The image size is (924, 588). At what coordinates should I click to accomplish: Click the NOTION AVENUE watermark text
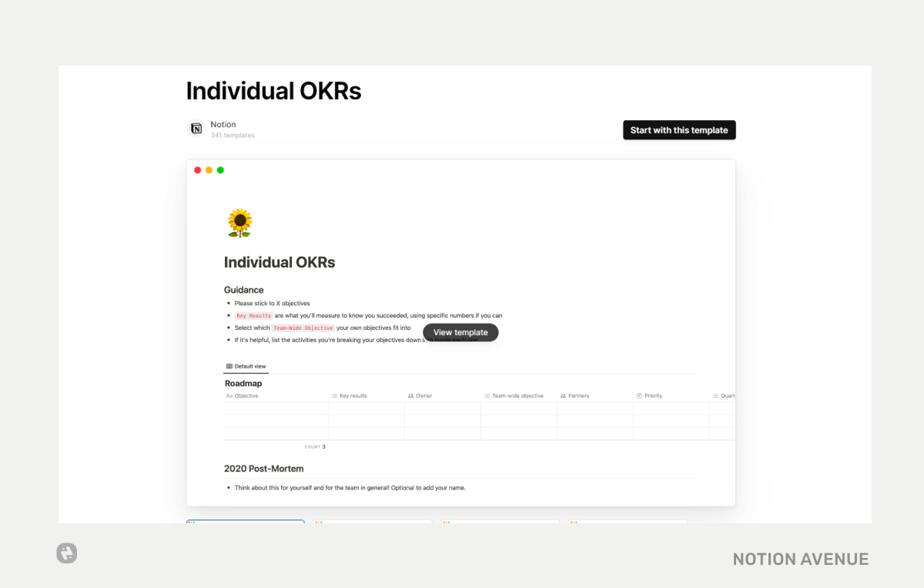tap(800, 559)
